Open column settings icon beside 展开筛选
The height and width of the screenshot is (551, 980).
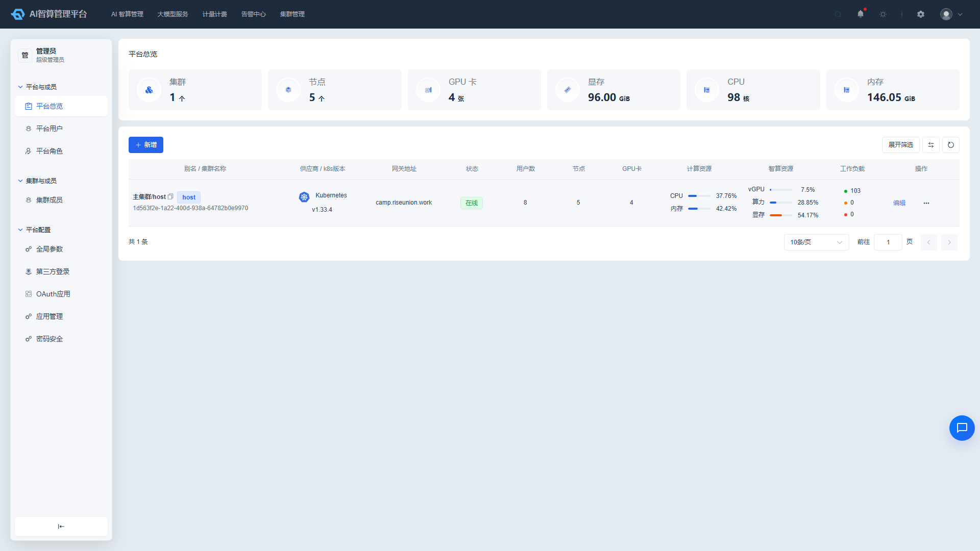[x=931, y=145]
